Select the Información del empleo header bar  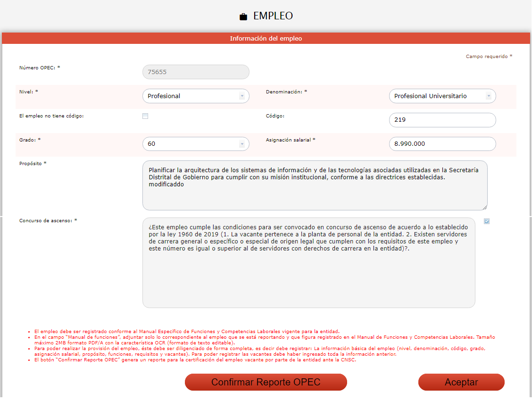pyautogui.click(x=266, y=38)
